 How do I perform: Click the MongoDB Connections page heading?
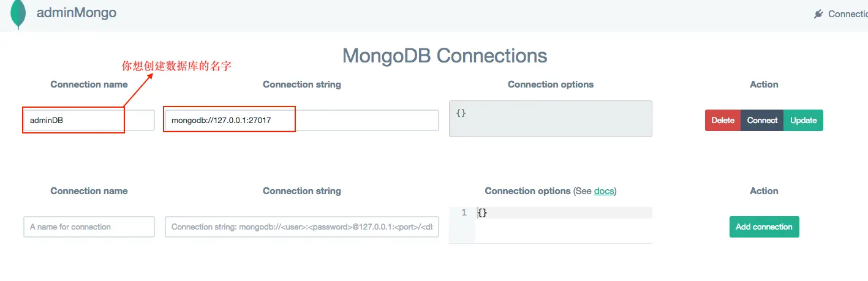pos(445,56)
